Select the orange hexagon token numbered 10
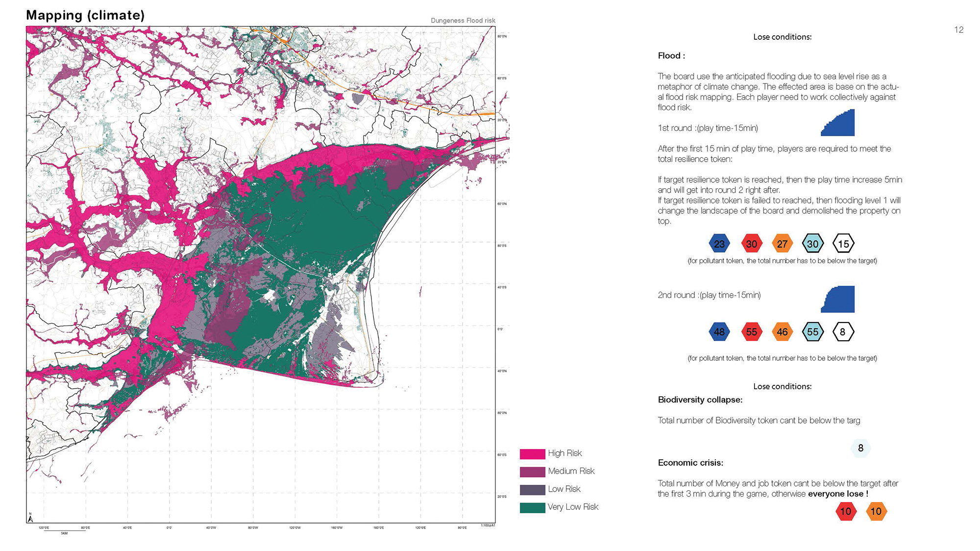Screen dimensions: 980x551 [876, 511]
